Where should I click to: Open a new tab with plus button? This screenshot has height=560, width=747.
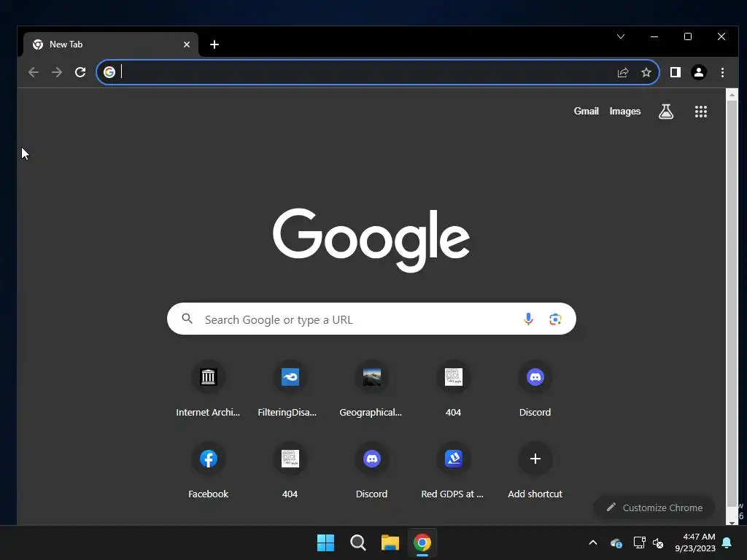click(214, 44)
